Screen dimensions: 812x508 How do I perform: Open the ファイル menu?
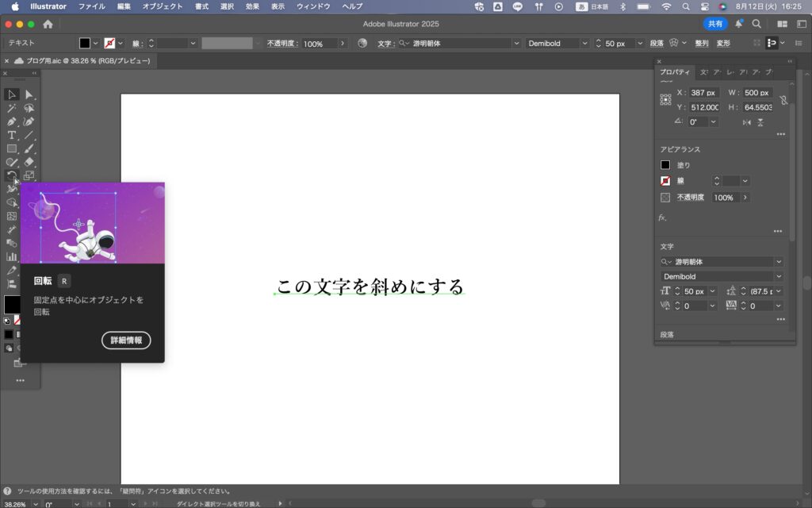point(91,6)
